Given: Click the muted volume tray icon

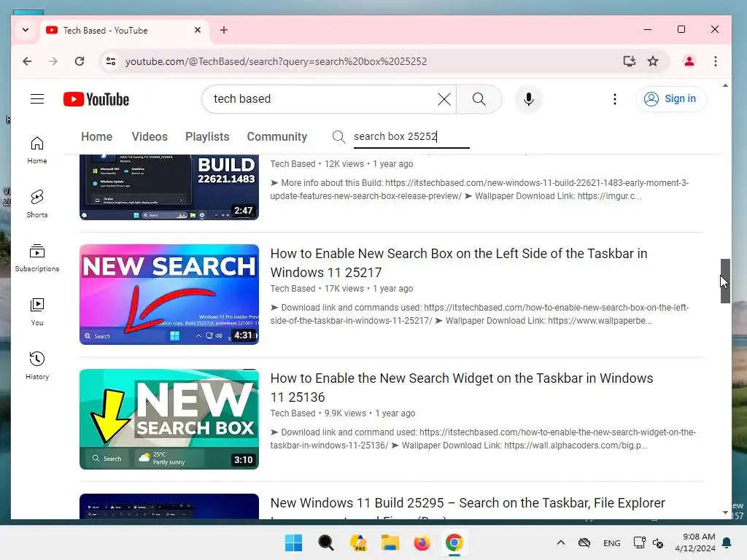Looking at the screenshot, I should pyautogui.click(x=658, y=542).
